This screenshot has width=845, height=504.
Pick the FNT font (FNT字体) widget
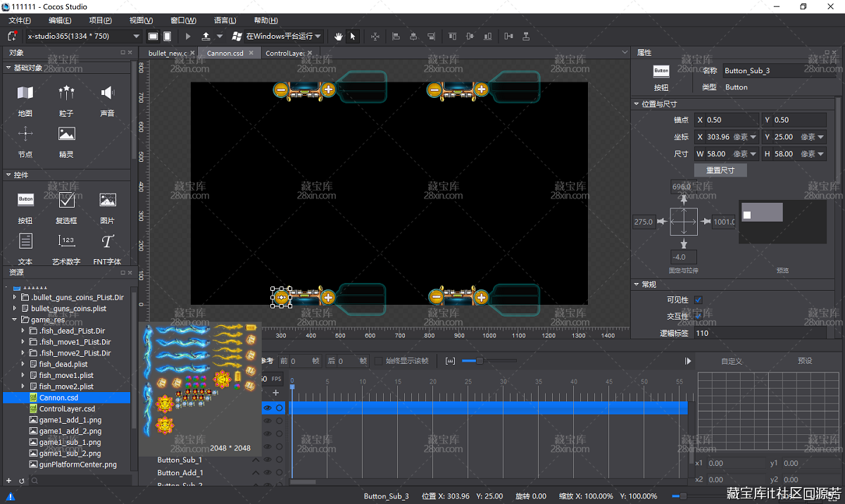[x=107, y=249]
